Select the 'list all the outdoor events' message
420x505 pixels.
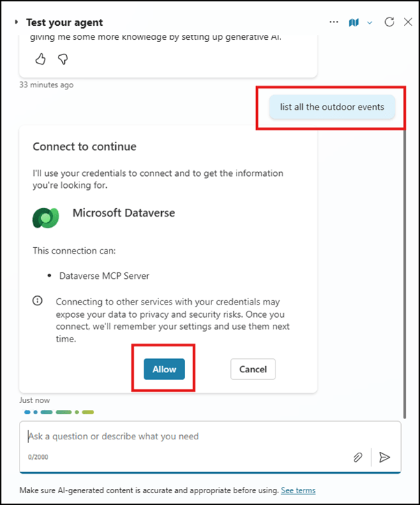(x=331, y=107)
